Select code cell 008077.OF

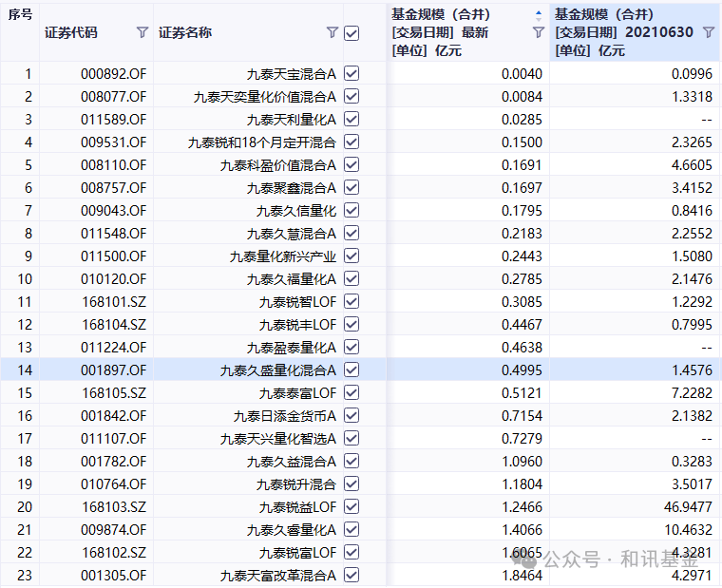pos(114,97)
